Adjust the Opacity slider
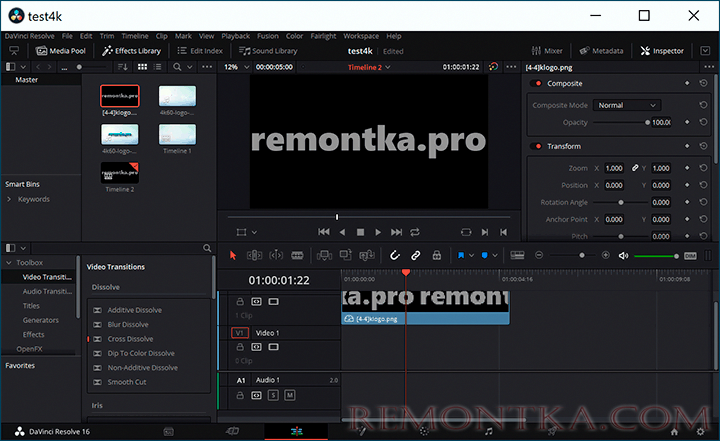Viewport: 720px width, 441px height. [621, 122]
